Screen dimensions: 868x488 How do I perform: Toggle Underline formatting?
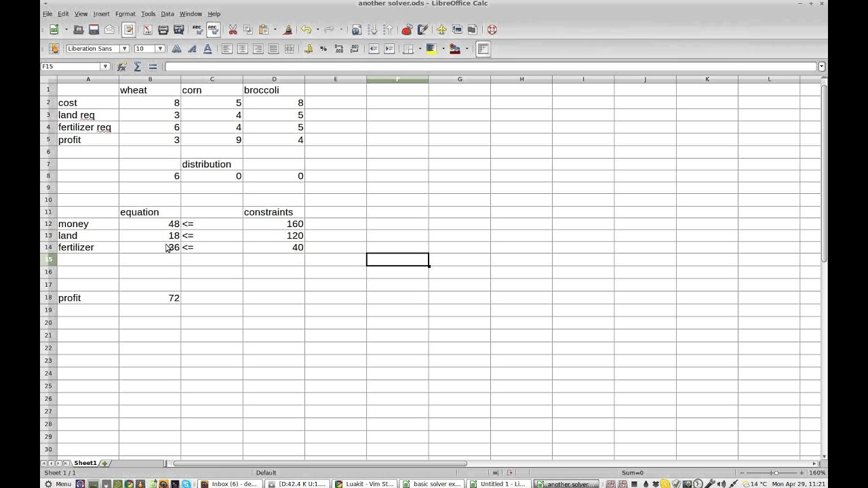[208, 49]
